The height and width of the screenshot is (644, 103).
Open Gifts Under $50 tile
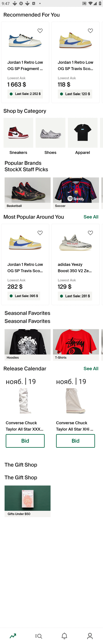coord(27,501)
